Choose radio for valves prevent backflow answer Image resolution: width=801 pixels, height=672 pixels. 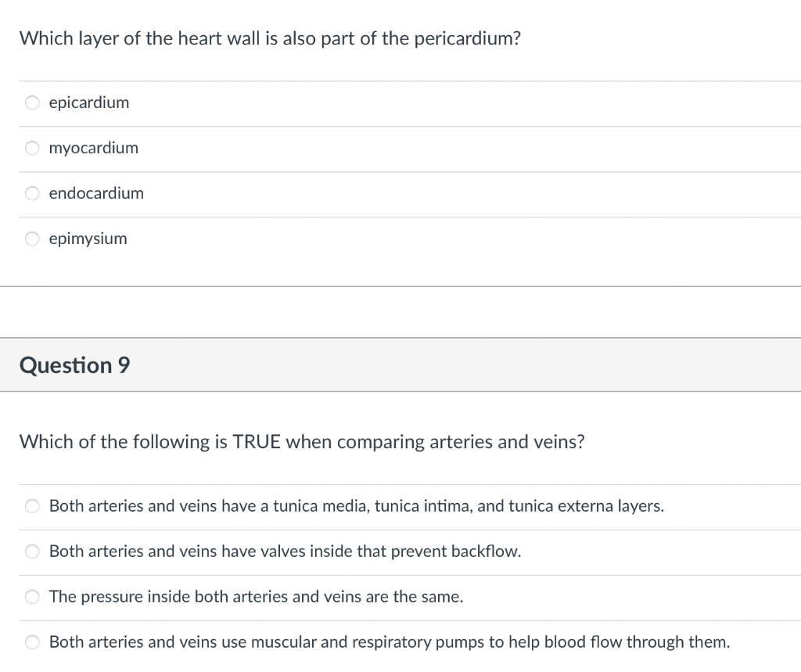tap(32, 552)
